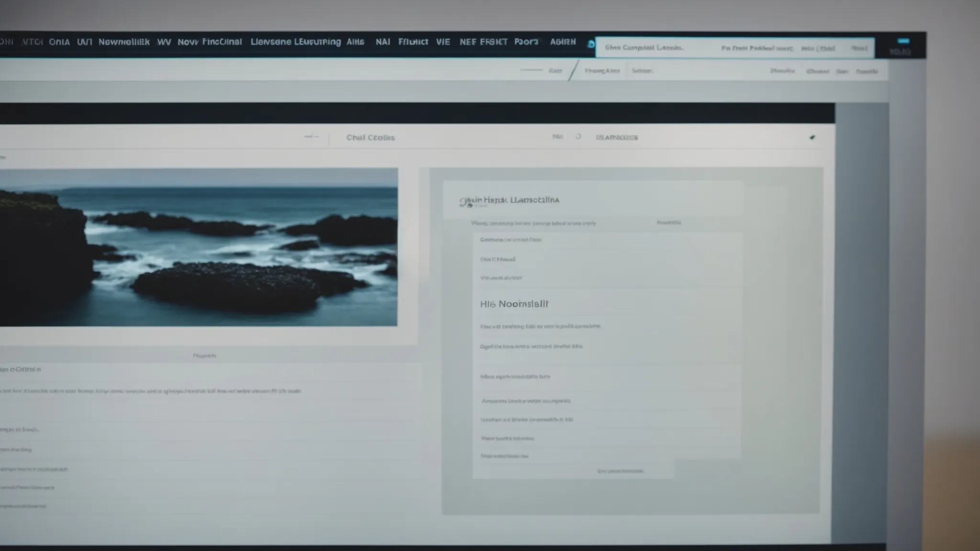Open the Onia item in top navigation
The height and width of the screenshot is (551, 980).
pos(59,42)
